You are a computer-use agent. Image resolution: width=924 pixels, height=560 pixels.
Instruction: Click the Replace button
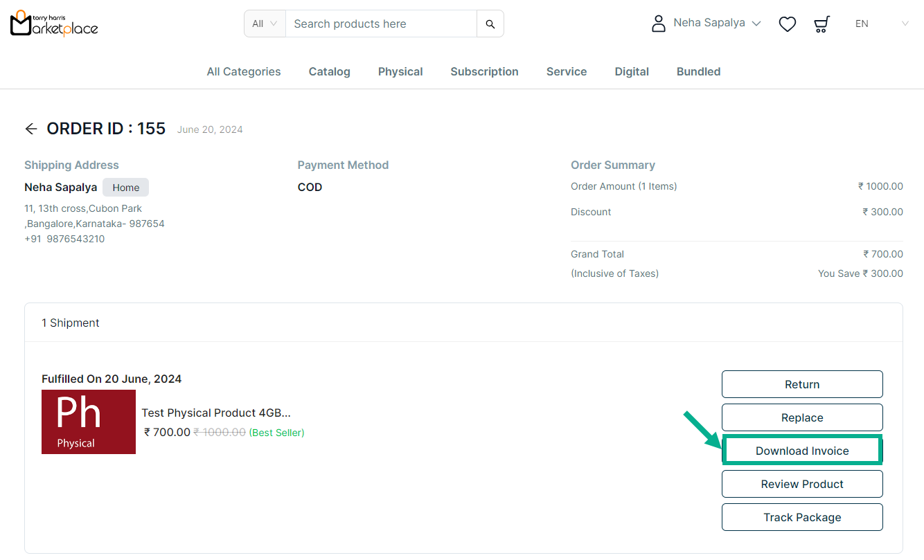click(x=802, y=417)
